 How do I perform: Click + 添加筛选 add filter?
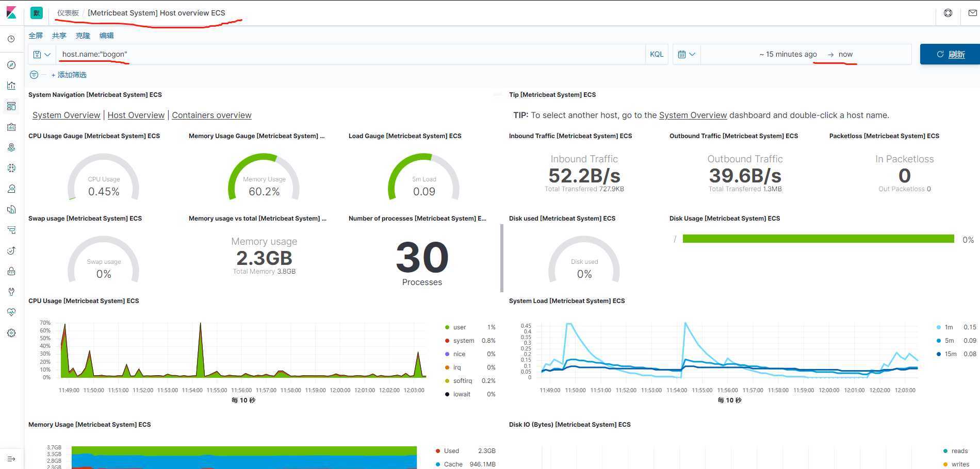[69, 75]
